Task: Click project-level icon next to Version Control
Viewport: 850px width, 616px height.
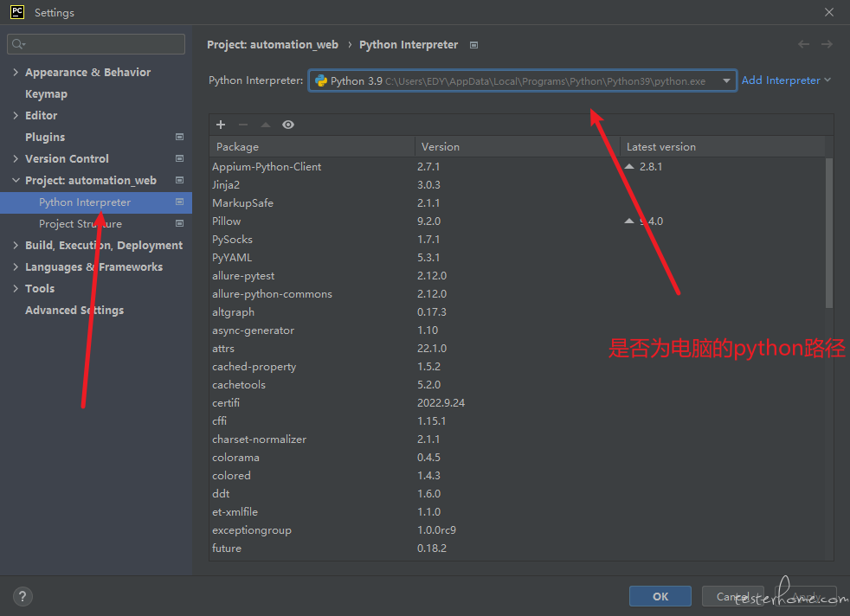Action: (x=179, y=158)
